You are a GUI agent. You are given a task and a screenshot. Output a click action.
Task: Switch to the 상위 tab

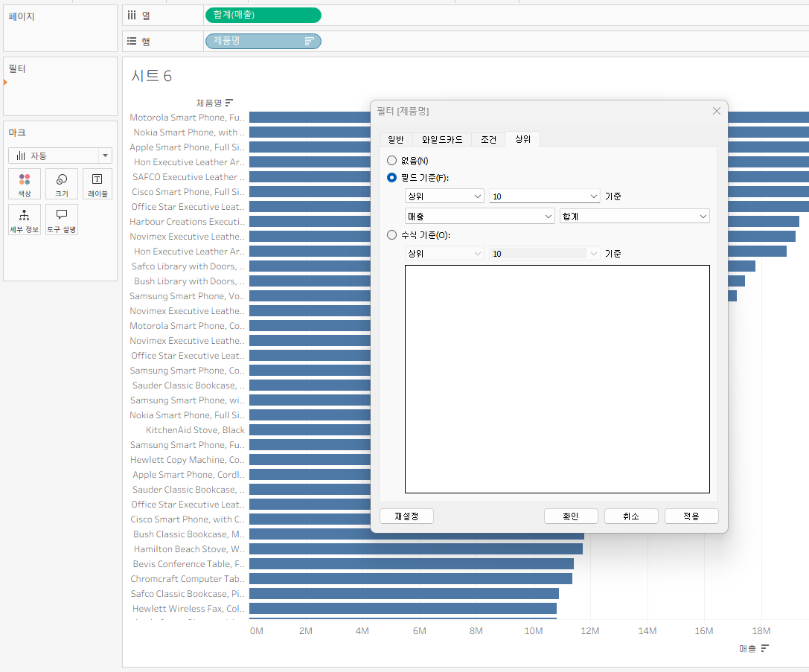pos(522,138)
